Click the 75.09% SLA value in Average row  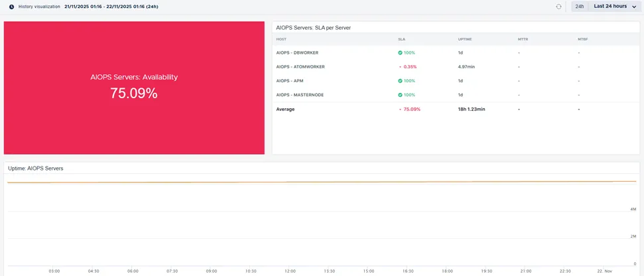pyautogui.click(x=412, y=109)
